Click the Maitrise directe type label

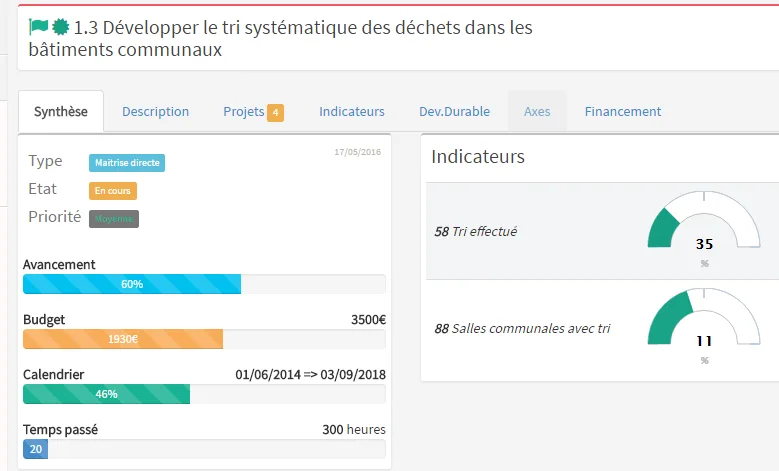point(127,162)
